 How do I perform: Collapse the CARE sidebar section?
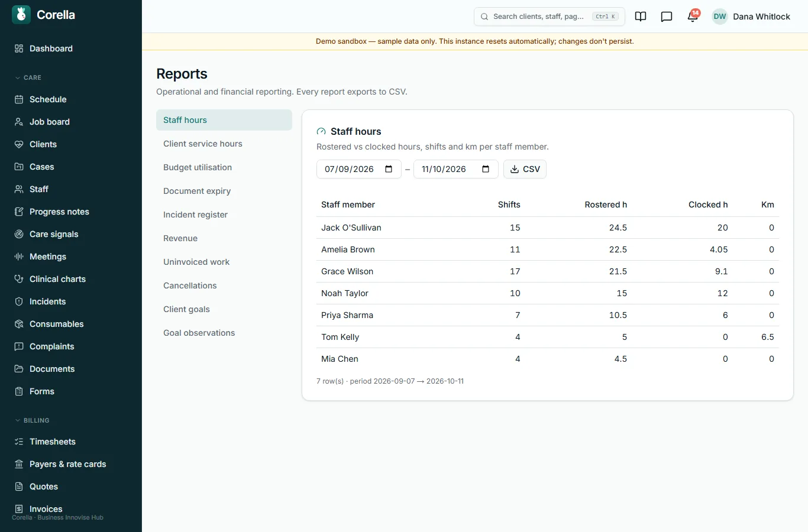click(28, 77)
